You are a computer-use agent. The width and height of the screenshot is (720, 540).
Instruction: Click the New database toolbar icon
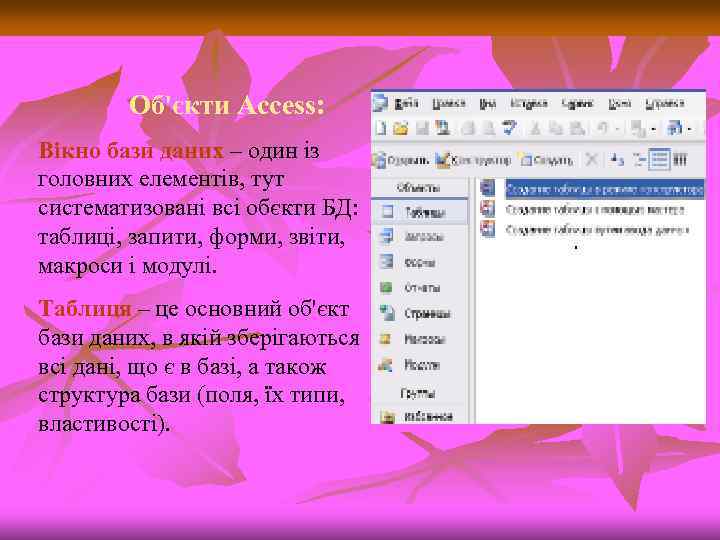381,128
